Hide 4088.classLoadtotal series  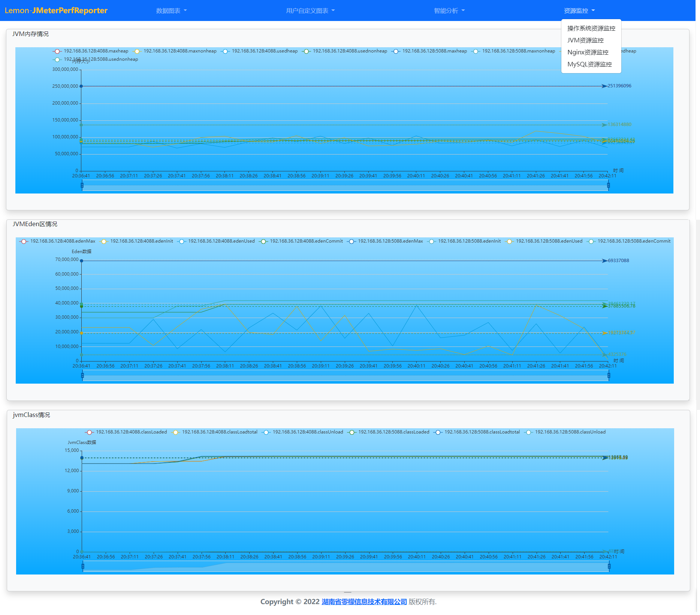(x=214, y=432)
